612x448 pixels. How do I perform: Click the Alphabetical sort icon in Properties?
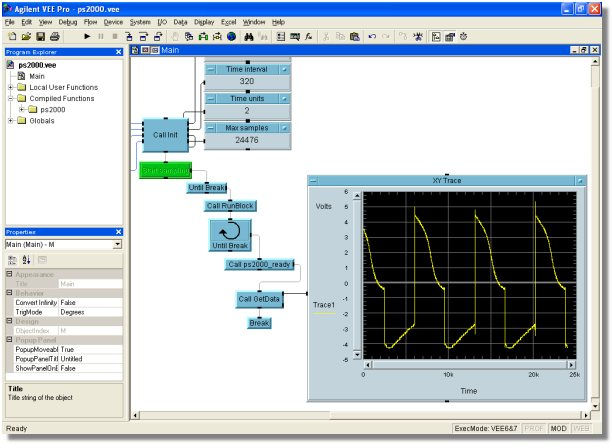coord(26,260)
